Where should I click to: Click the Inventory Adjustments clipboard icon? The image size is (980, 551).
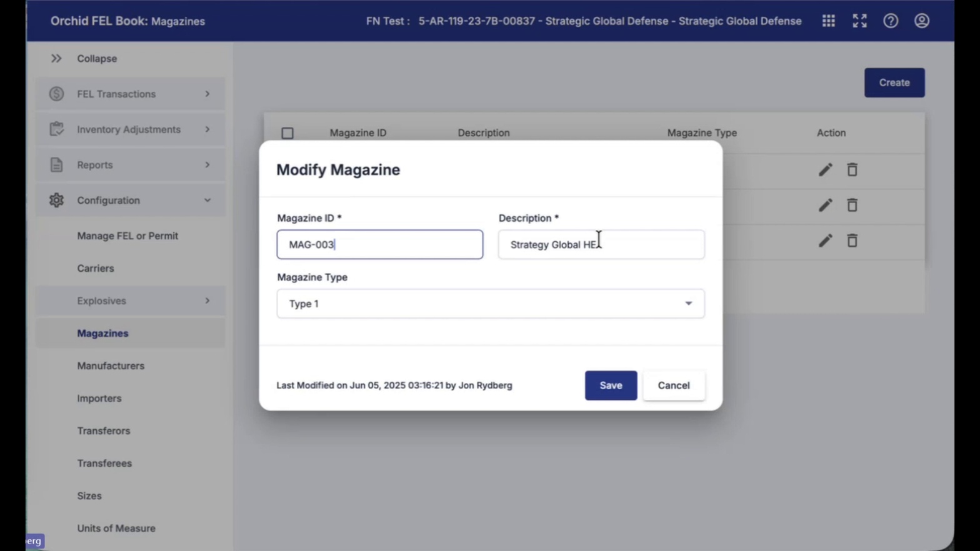point(56,129)
